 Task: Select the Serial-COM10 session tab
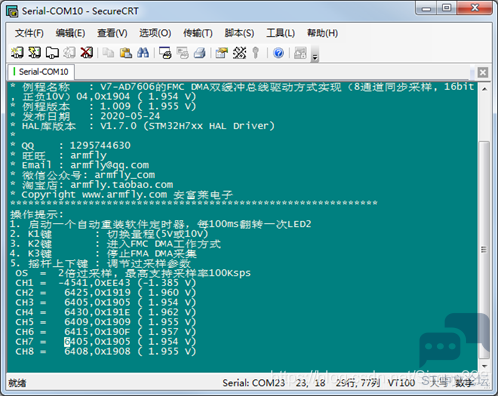[41, 72]
